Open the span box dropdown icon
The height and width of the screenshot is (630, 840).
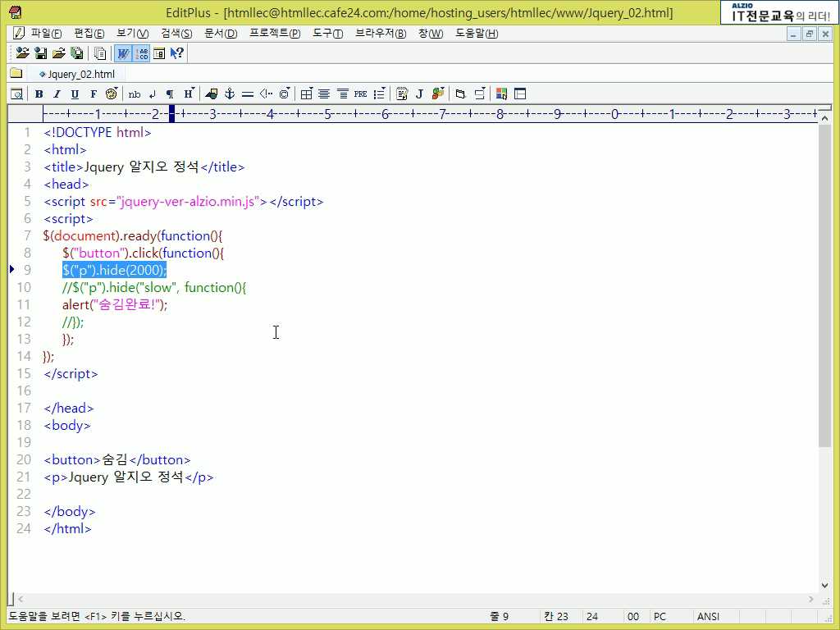(x=480, y=94)
